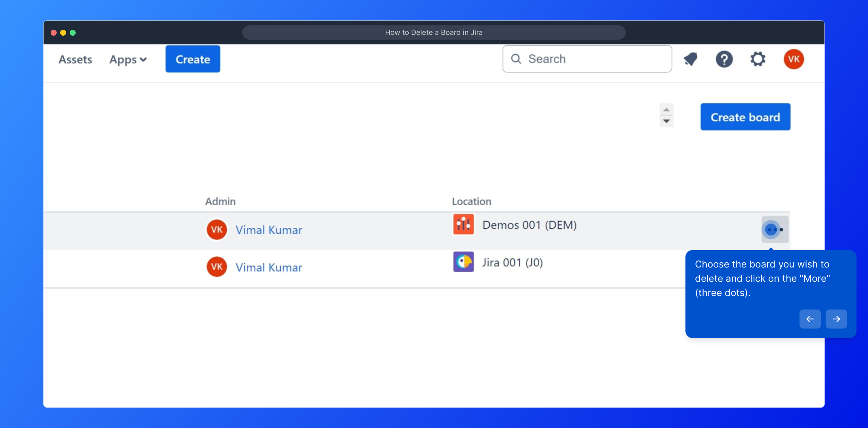Click the Demos 001 project icon

pos(463,224)
